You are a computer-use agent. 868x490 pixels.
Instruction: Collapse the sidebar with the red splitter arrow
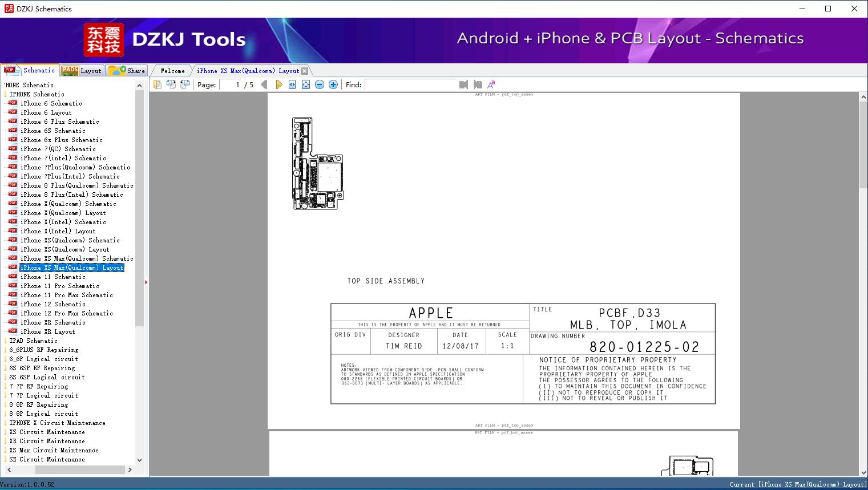pos(146,282)
